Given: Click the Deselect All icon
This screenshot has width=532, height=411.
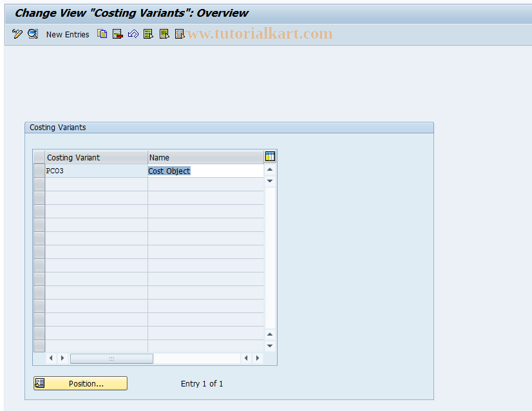Looking at the screenshot, I should click(180, 33).
